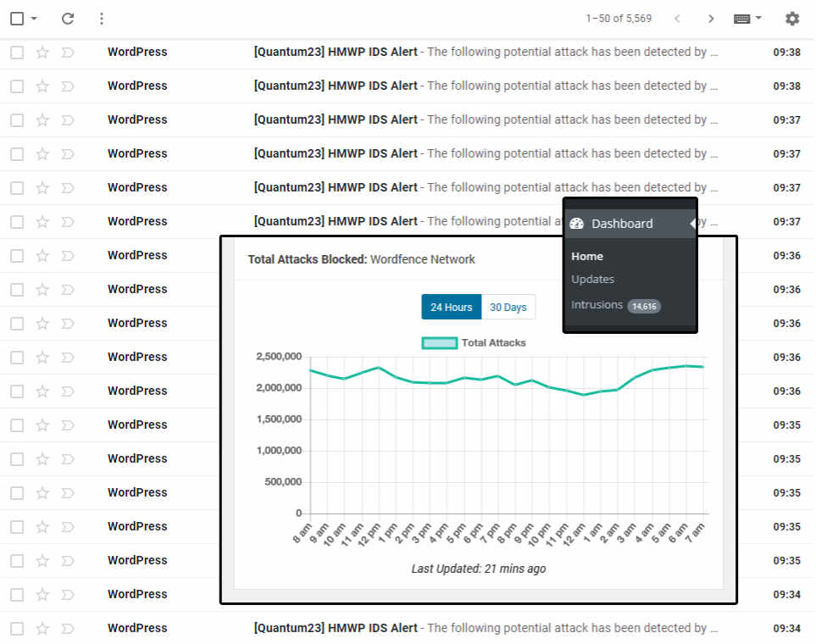This screenshot has height=644, width=816.
Task: Click the Total Attacks legend label
Action: (x=493, y=343)
